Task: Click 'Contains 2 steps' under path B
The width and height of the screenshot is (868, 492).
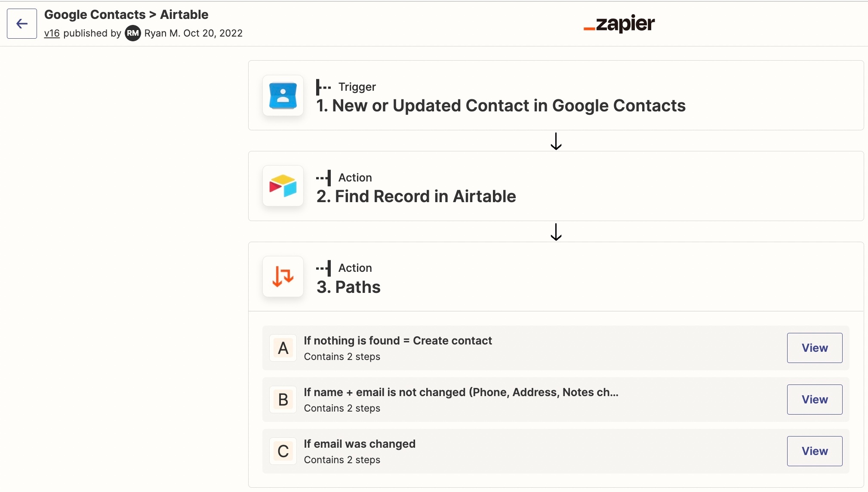Action: 342,408
